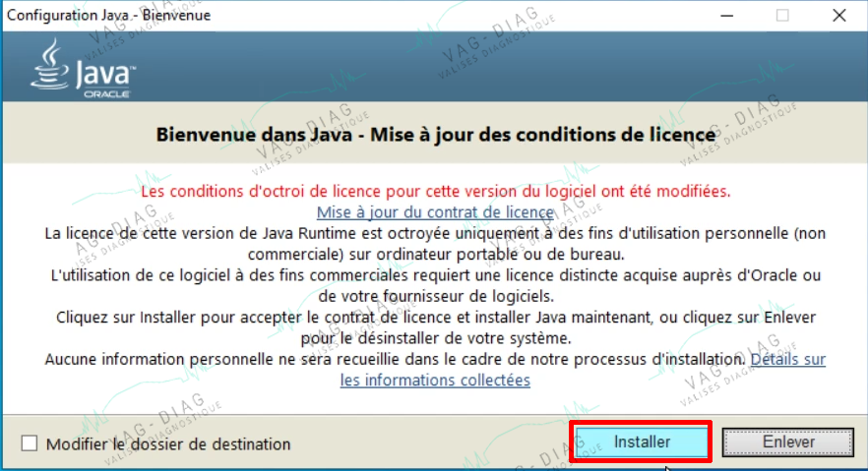
Task: Click the empty blue header banner area
Action: click(x=498, y=66)
